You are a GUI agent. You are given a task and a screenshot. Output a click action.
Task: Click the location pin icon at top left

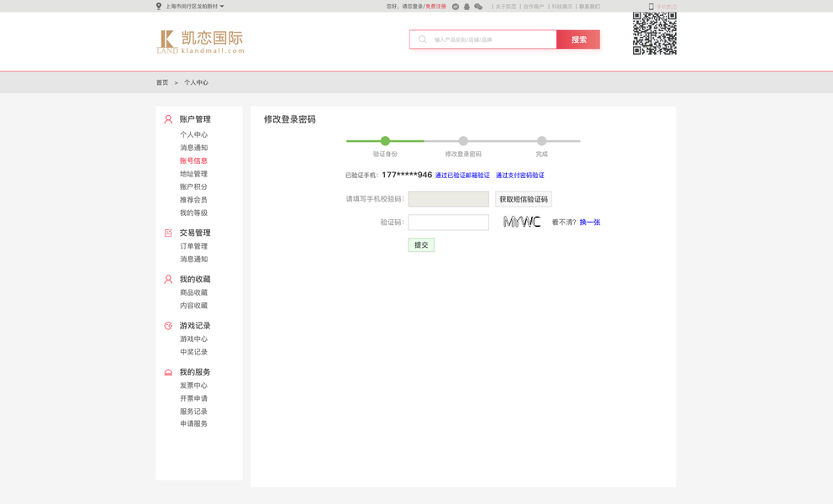(158, 6)
